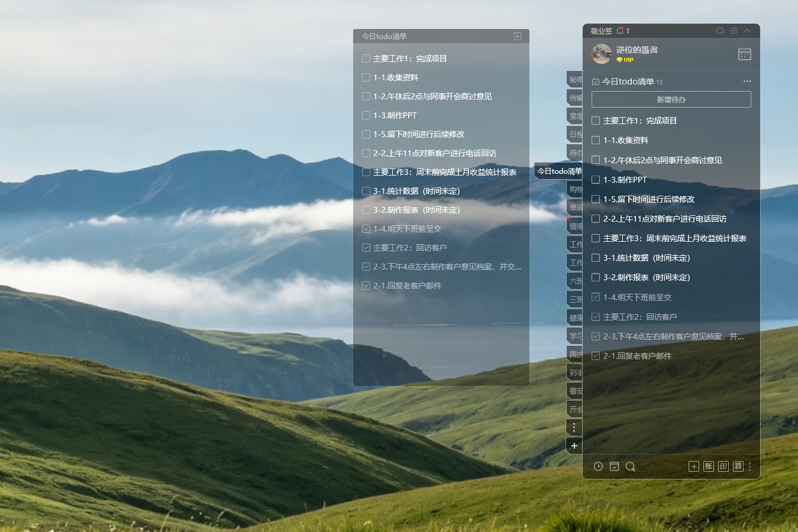
Task: Click the 今日todo清单 heading in the 敬业签 panel
Action: tap(628, 82)
